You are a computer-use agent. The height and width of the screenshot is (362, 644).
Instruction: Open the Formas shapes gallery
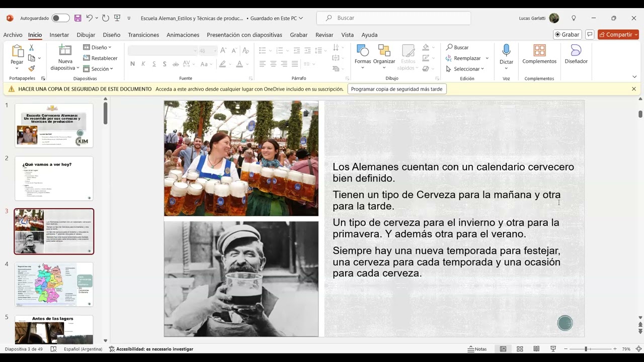[362, 56]
